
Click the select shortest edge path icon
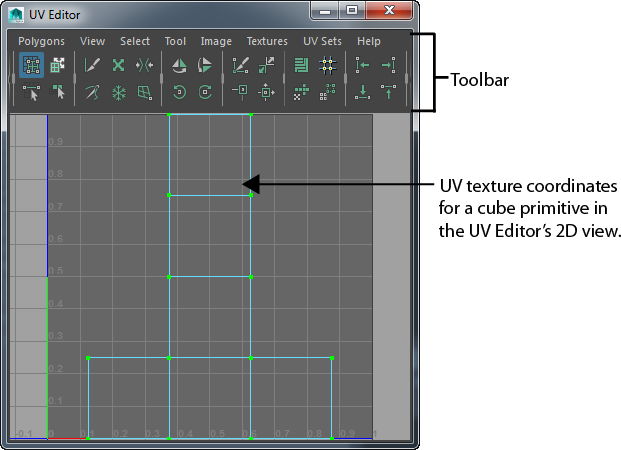tap(31, 92)
